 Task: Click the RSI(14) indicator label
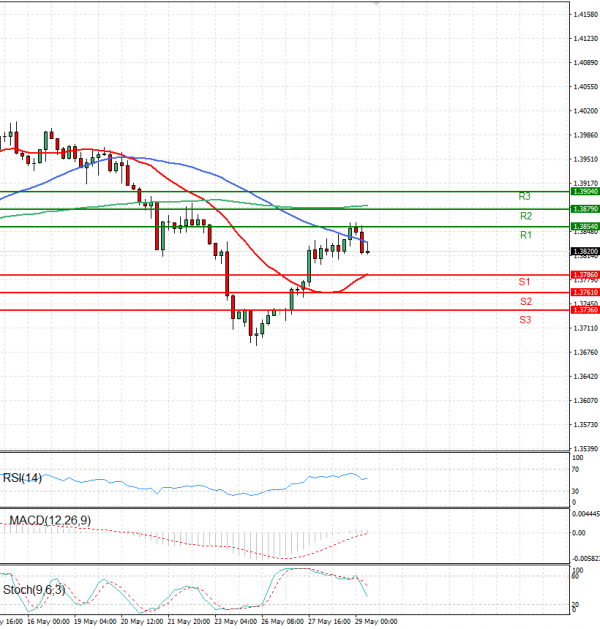(22, 478)
